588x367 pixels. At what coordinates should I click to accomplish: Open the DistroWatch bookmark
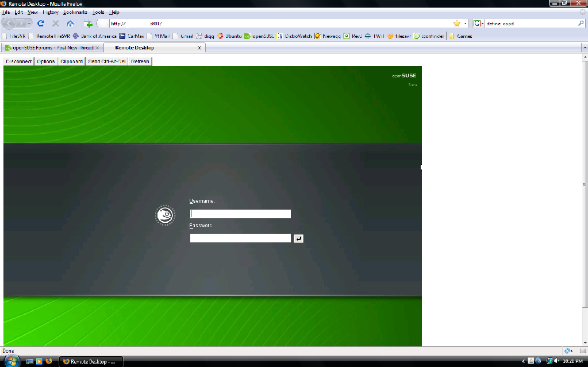tap(294, 36)
